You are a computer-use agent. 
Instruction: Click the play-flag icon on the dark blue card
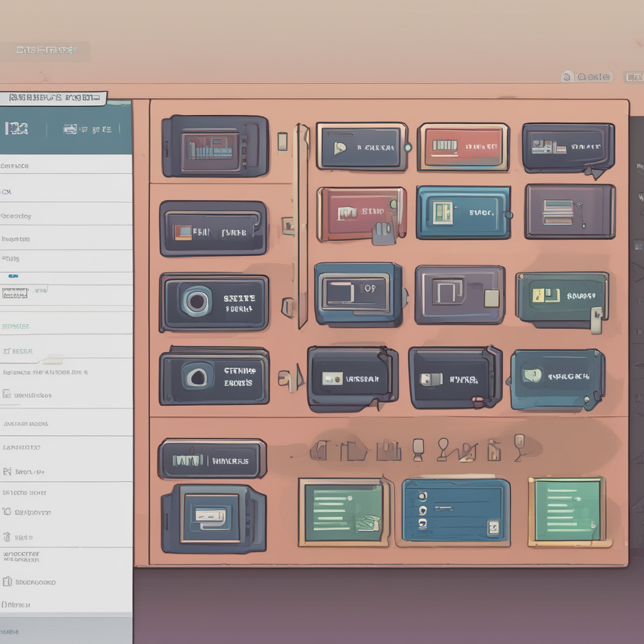click(x=339, y=148)
